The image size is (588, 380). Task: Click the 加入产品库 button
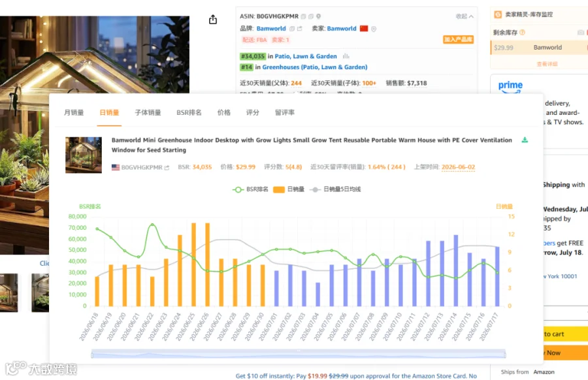(x=458, y=39)
